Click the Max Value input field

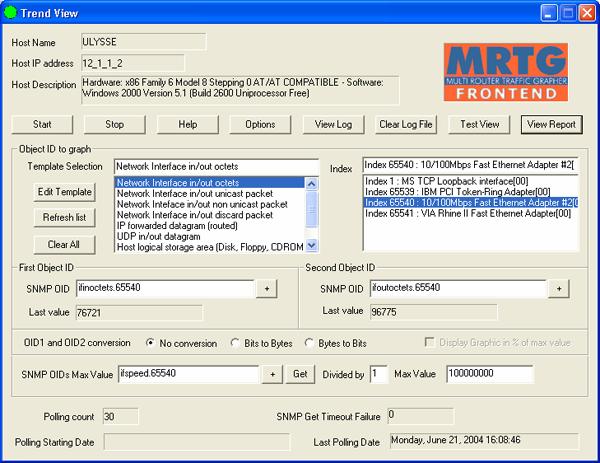(x=482, y=373)
